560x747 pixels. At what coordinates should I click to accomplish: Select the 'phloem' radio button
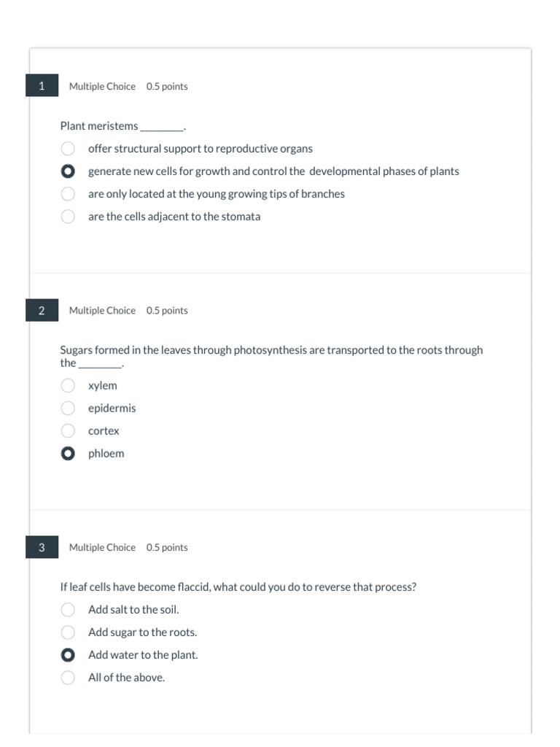[x=68, y=454]
